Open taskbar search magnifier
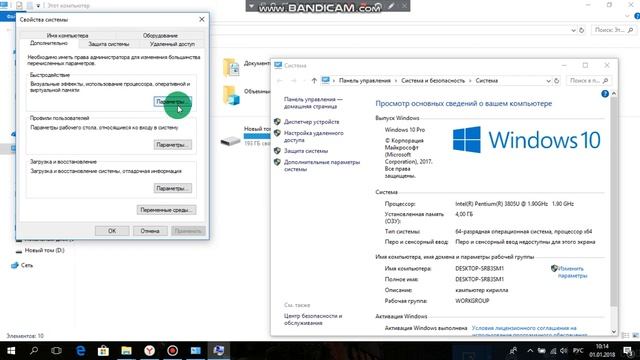Screen dimensions: 640x360 click(x=34, y=351)
